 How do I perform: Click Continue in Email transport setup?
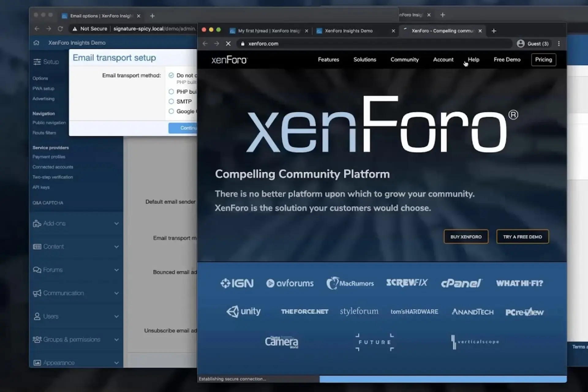(x=183, y=128)
